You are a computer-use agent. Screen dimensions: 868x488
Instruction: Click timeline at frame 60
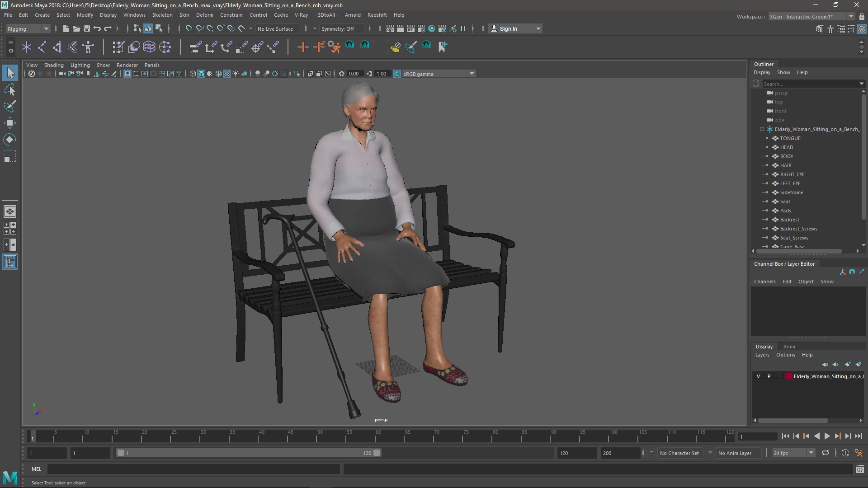coord(378,436)
